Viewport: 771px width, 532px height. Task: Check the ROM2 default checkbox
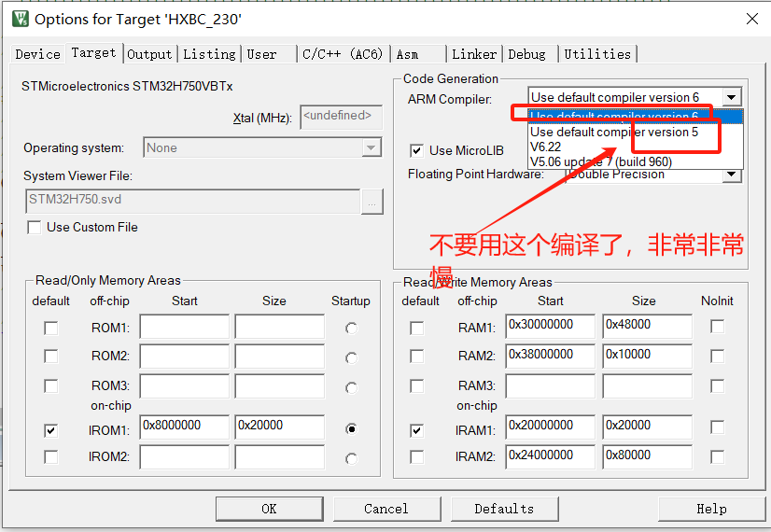[50, 356]
